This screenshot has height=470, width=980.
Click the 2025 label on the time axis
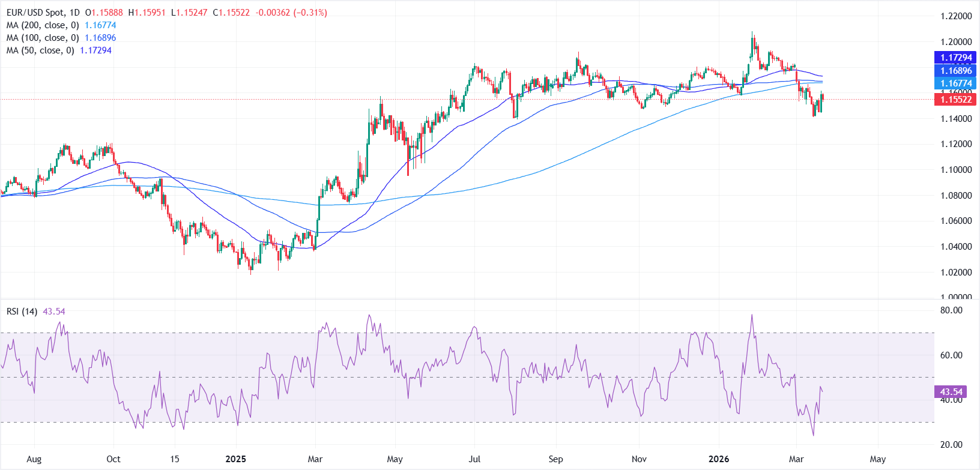(x=235, y=459)
